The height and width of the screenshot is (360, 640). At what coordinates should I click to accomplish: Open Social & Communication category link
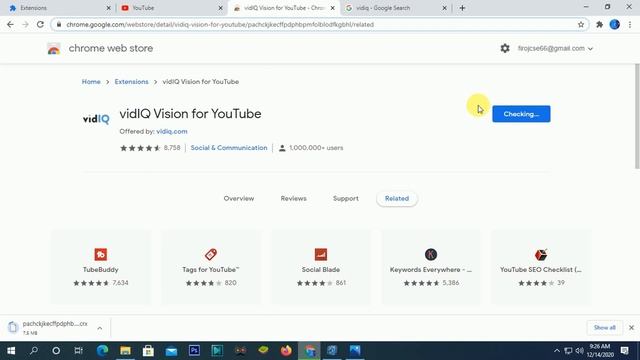(x=229, y=148)
